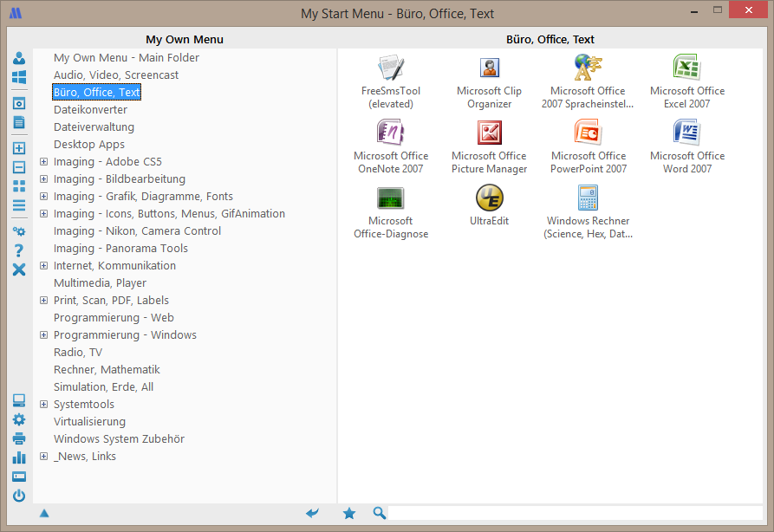Select the Windows System Zubehör folder
Screen dimensions: 774x532
(119, 438)
